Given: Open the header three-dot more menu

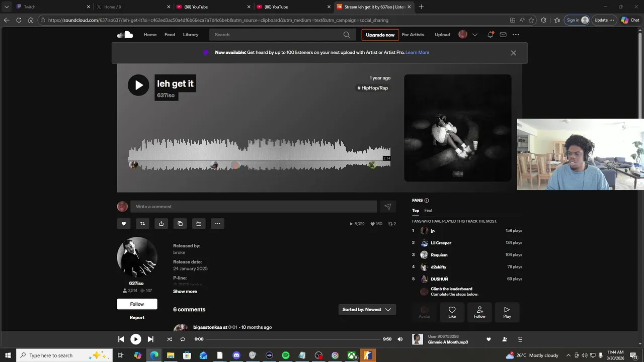Looking at the screenshot, I should [x=516, y=35].
